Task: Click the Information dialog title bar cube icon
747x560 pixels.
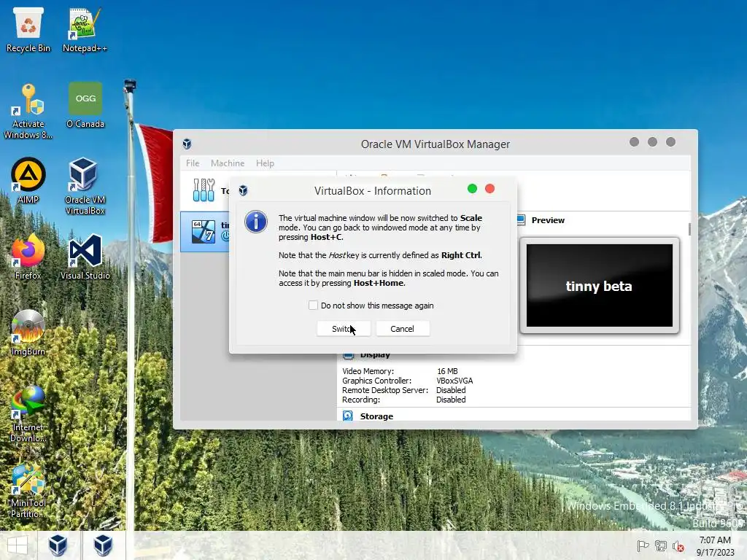Action: 243,190
